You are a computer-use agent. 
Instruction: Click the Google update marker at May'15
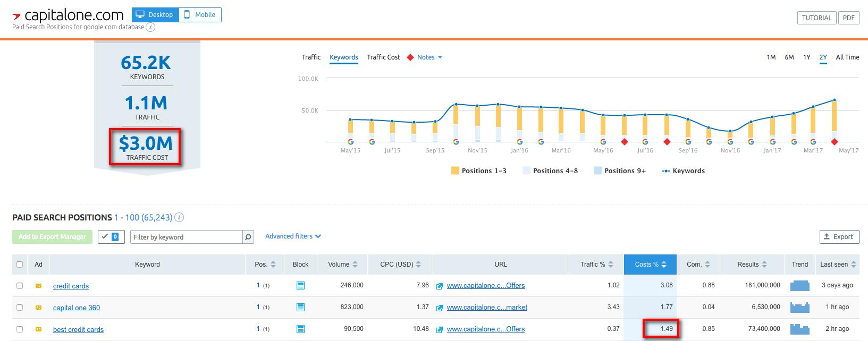350,142
